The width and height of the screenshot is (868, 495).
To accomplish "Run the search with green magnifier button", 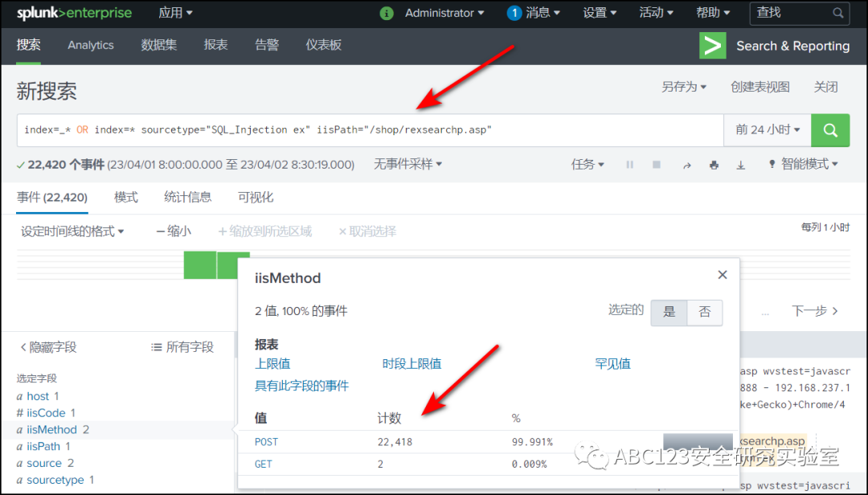I will (830, 129).
